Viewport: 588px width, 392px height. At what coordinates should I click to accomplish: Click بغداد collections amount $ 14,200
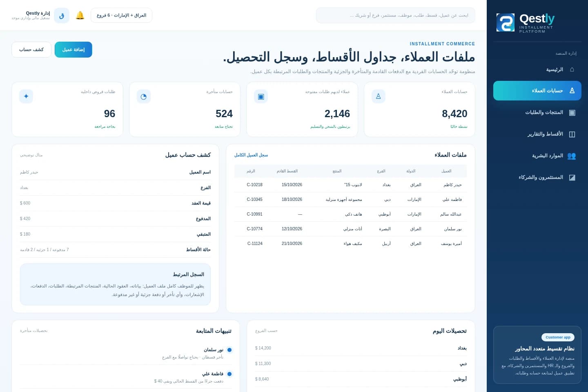click(x=263, y=348)
